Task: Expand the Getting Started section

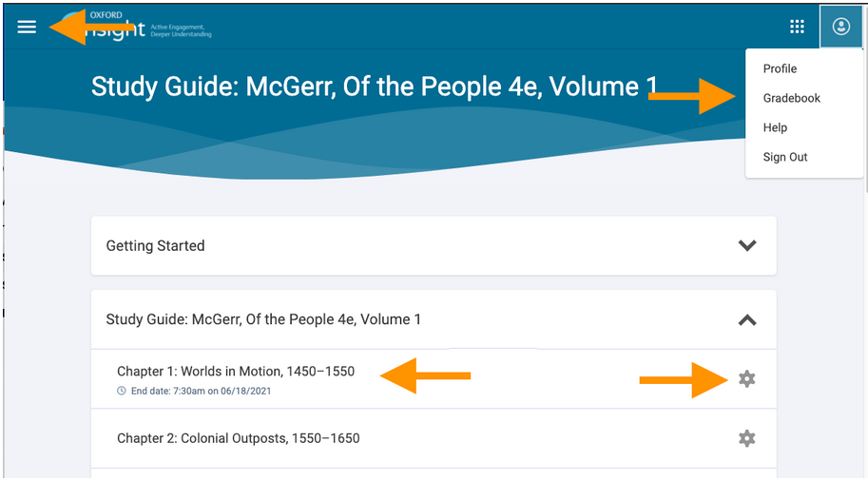Action: coord(747,245)
